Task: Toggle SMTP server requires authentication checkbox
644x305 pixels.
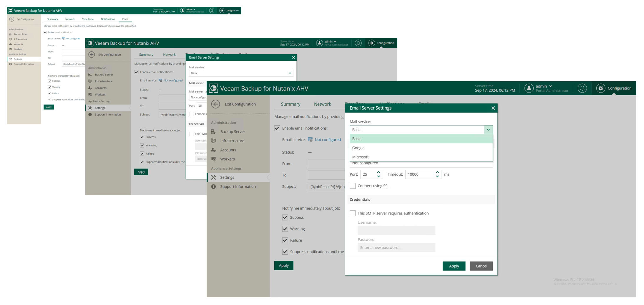Action: pos(353,213)
